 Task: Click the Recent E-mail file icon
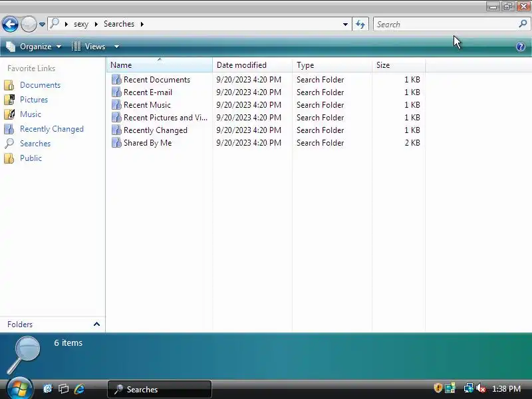[x=116, y=92]
